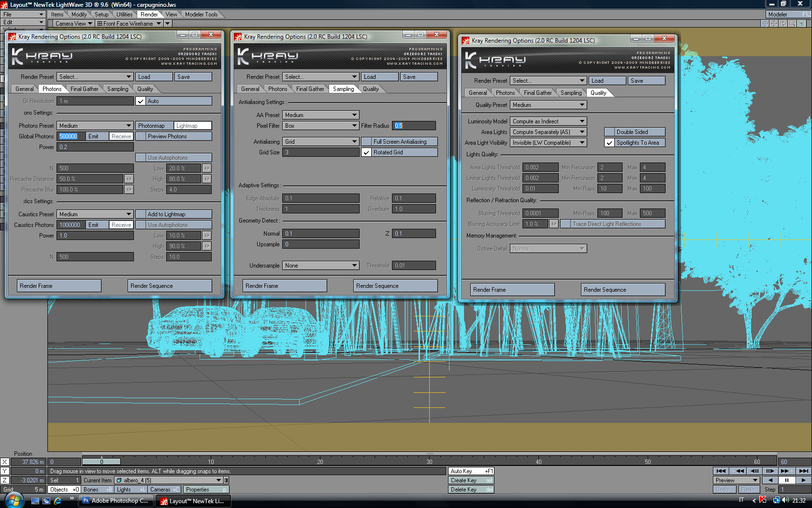
Task: Switch to the Final Gather tab in left window
Action: pos(84,89)
